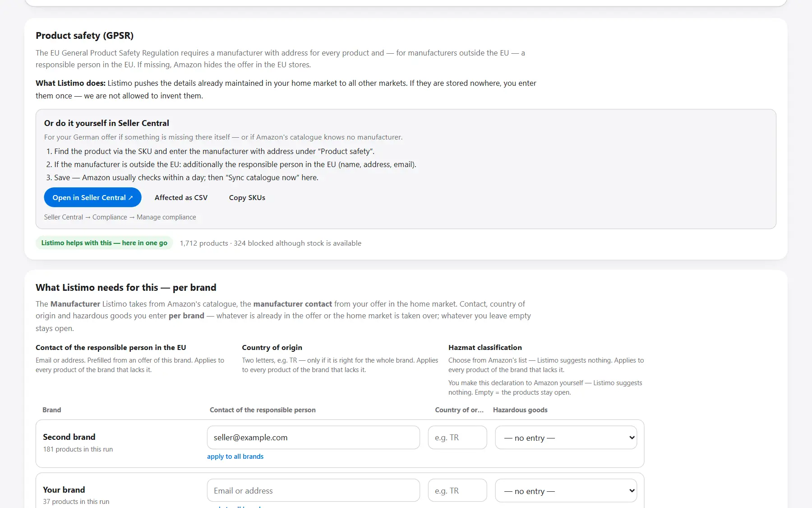The width and height of the screenshot is (812, 508).
Task: Select 'Seller Central → Compliance → Manage compliance' path text
Action: 120,217
